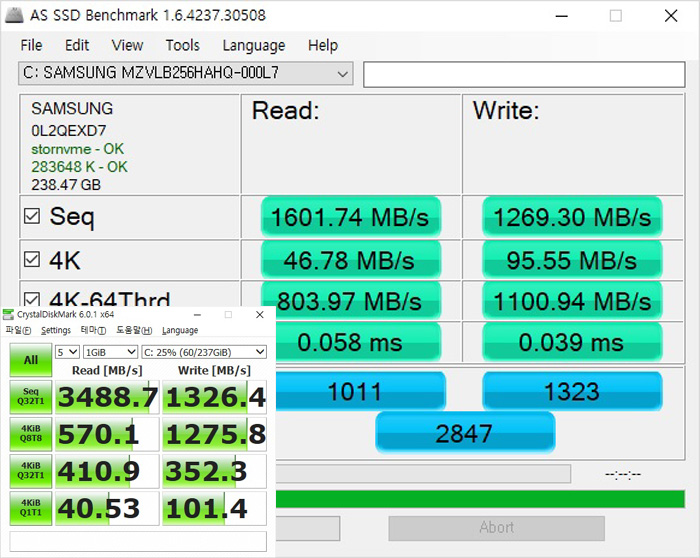700x558 pixels.
Task: Click the write score 1323
Action: (x=572, y=391)
